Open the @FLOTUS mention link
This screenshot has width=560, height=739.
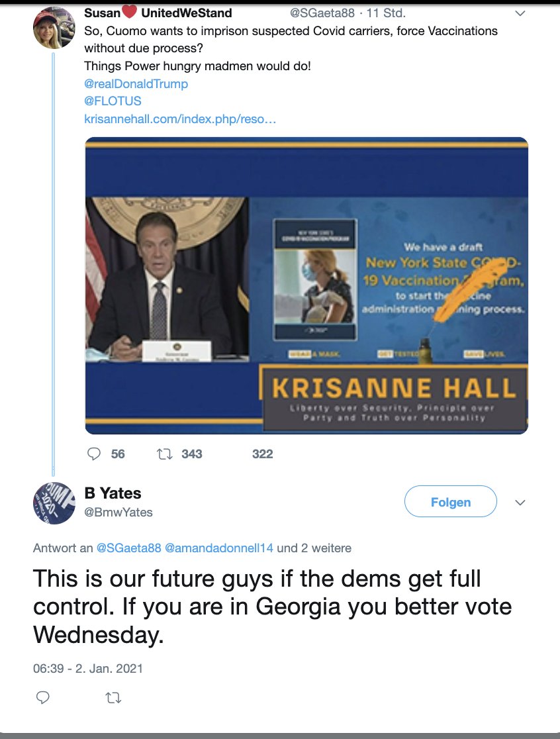113,101
